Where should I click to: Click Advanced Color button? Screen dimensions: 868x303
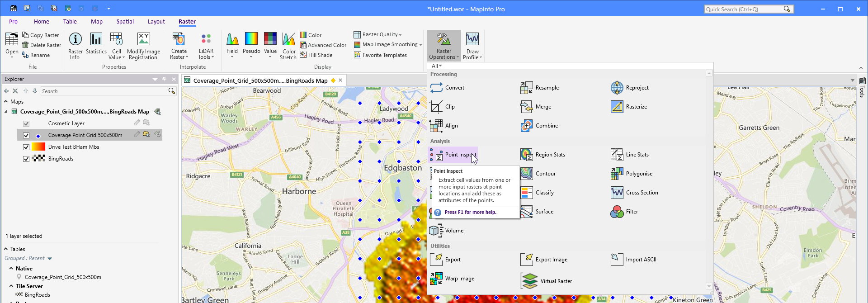323,45
